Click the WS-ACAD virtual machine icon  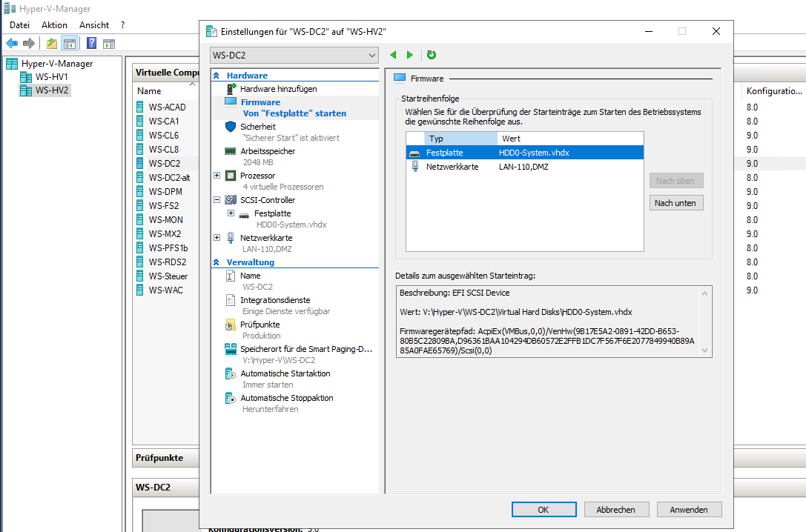click(140, 107)
